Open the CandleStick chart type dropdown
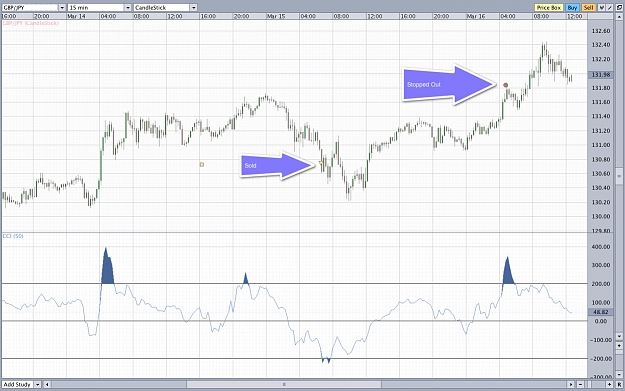The image size is (625, 391). [x=193, y=8]
